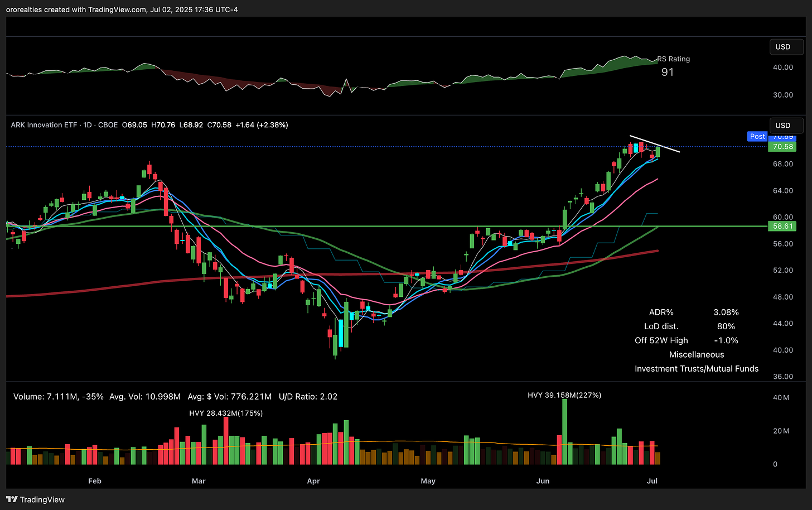Click the Off 52W High value -1.0%
This screenshot has height=510, width=812.
[x=726, y=340]
